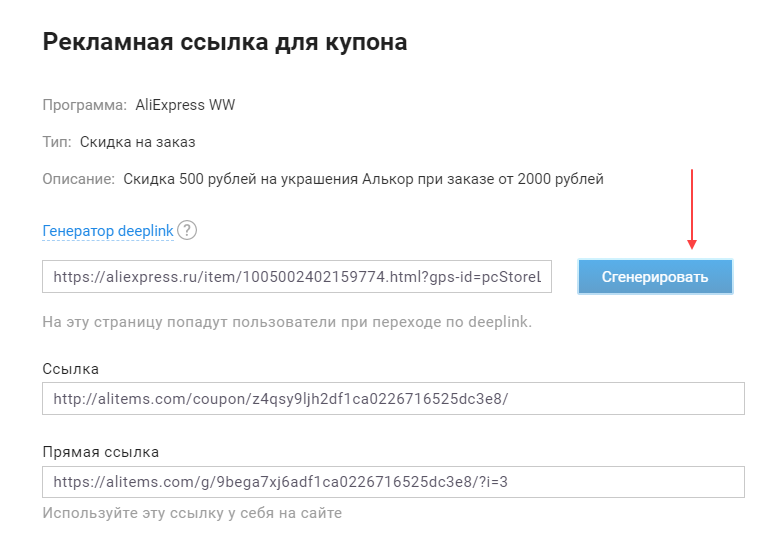Image resolution: width=784 pixels, height=554 pixels.
Task: Click the red arrow above the generate button
Action: 692,210
